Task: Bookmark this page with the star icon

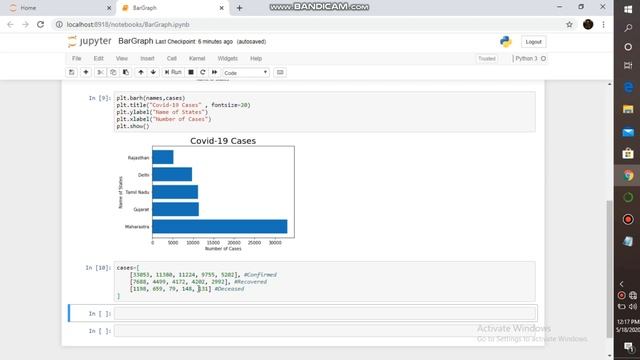Action: point(569,24)
